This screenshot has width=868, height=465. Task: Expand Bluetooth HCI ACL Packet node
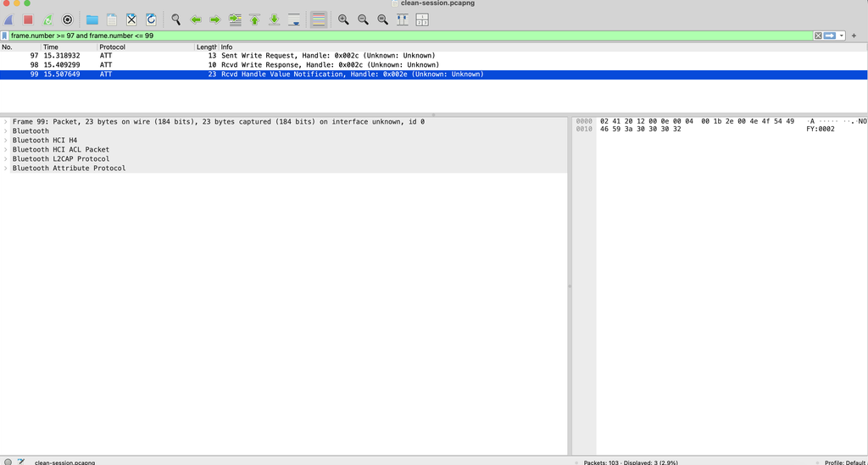pos(6,149)
